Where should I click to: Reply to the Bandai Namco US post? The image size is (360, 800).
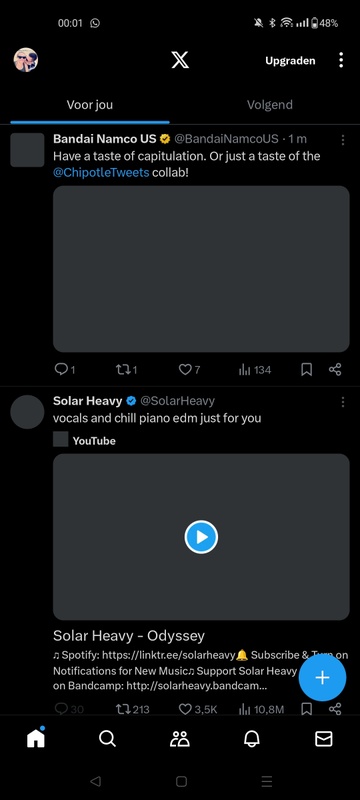(x=65, y=370)
